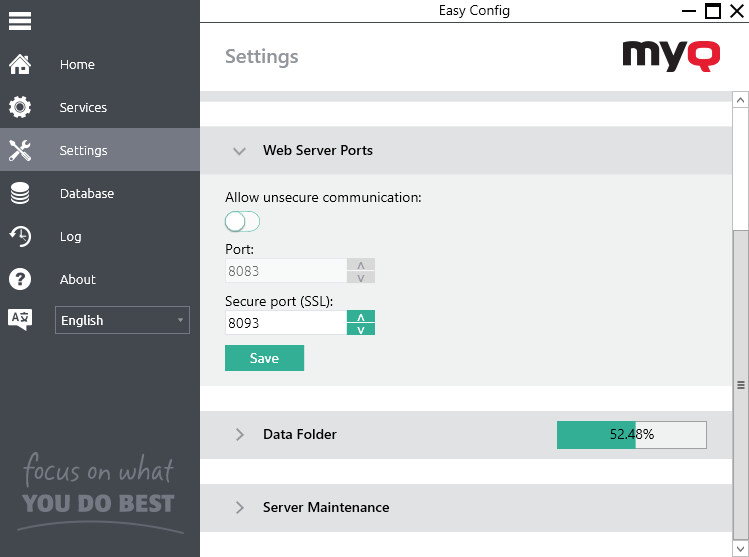Click the Services gear icon
Screen dimensions: 749x557
20,108
